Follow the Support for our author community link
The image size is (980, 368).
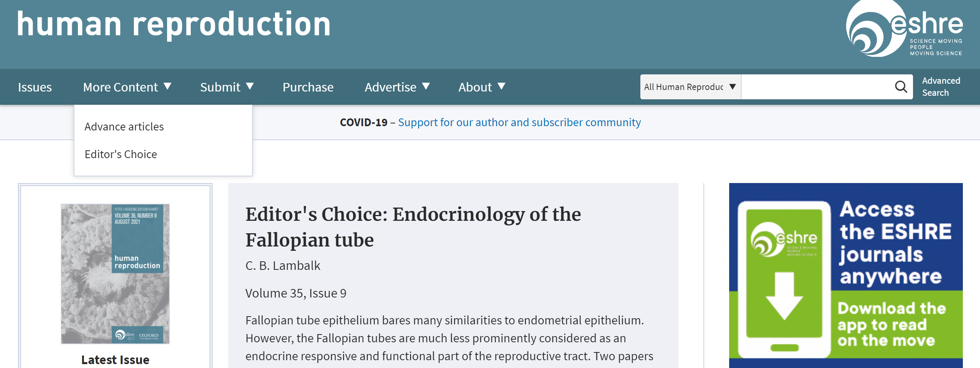pyautogui.click(x=519, y=122)
